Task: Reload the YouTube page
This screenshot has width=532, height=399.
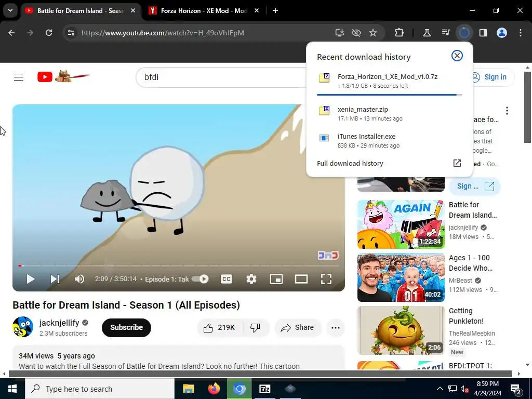Action: click(49, 33)
